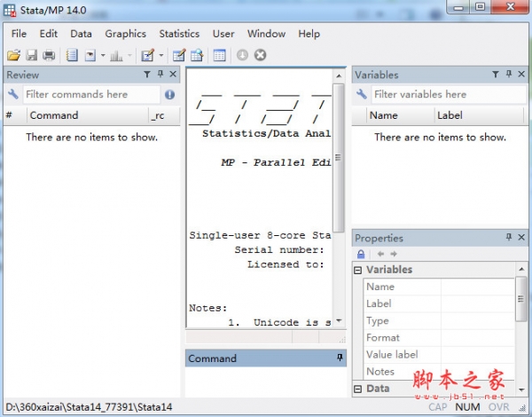Click the Filter commands here field
Image resolution: width=532 pixels, height=417 pixels.
click(x=91, y=94)
